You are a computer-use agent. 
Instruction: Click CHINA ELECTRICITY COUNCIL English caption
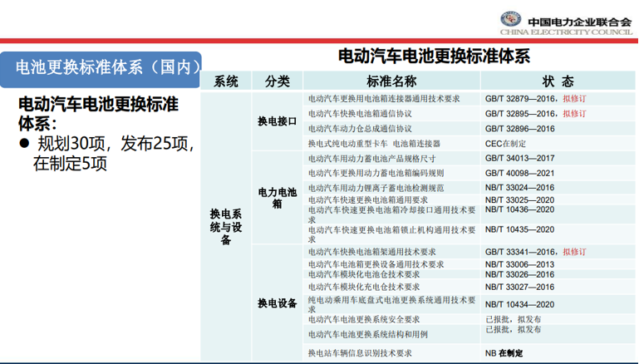tap(567, 32)
